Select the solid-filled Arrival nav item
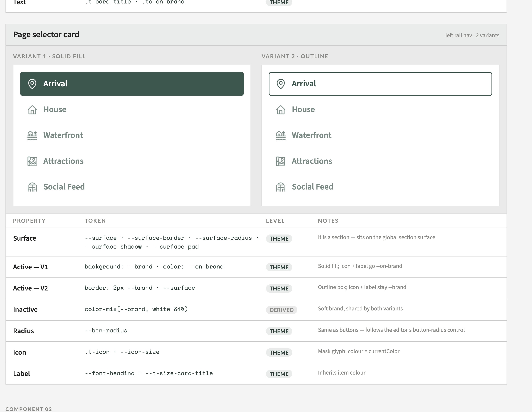532x412 pixels. click(132, 84)
